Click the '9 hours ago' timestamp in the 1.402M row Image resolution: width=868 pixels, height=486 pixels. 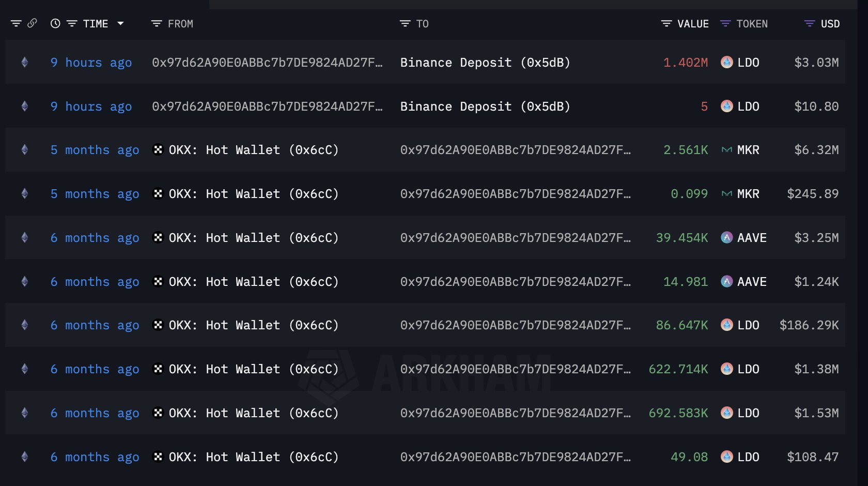click(91, 63)
